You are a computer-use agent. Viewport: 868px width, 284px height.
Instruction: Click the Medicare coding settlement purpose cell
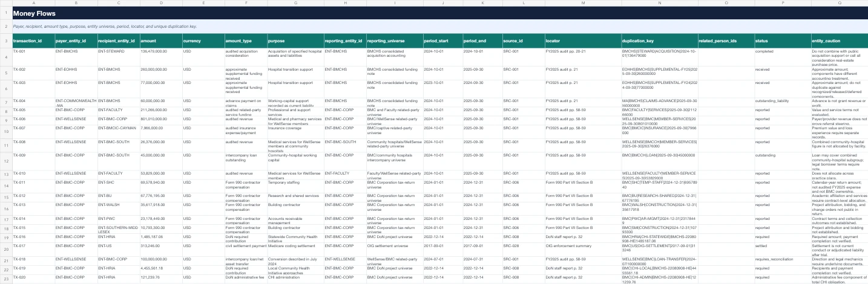295,250
